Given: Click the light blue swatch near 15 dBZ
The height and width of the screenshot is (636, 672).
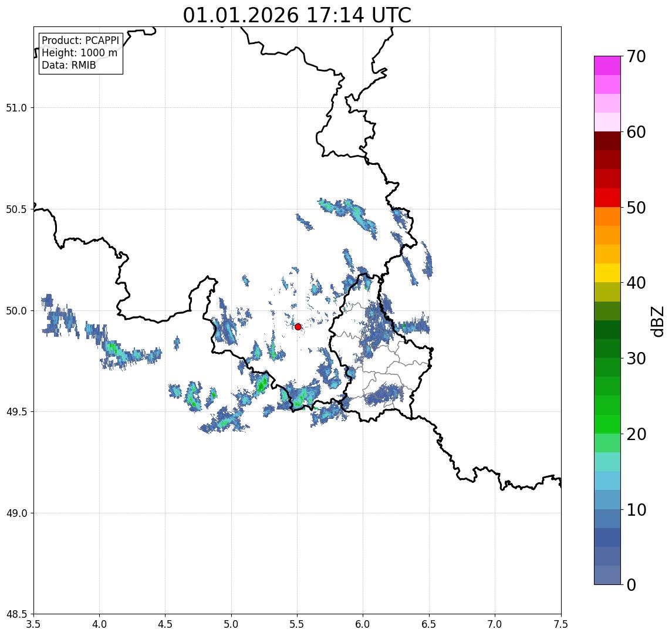Looking at the screenshot, I should (607, 481).
